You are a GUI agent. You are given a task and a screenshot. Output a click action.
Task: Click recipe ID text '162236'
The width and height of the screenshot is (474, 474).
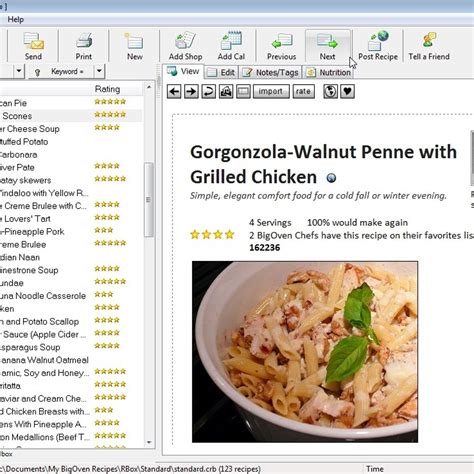[x=265, y=248]
